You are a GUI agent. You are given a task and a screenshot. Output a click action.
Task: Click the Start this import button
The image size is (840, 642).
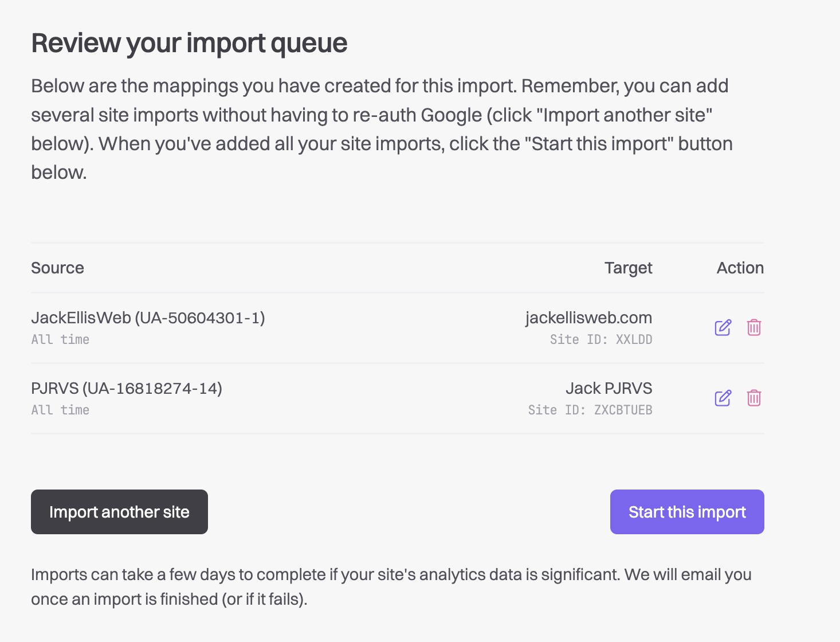pos(686,512)
